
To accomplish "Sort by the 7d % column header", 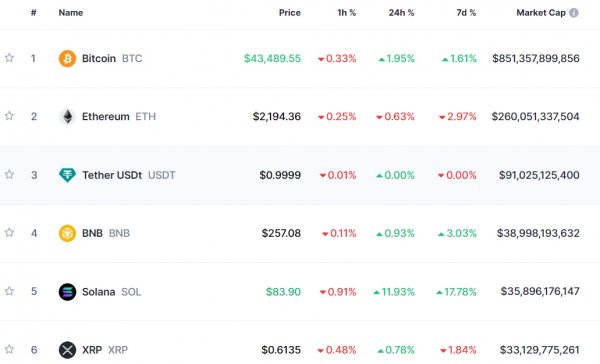I will click(466, 13).
